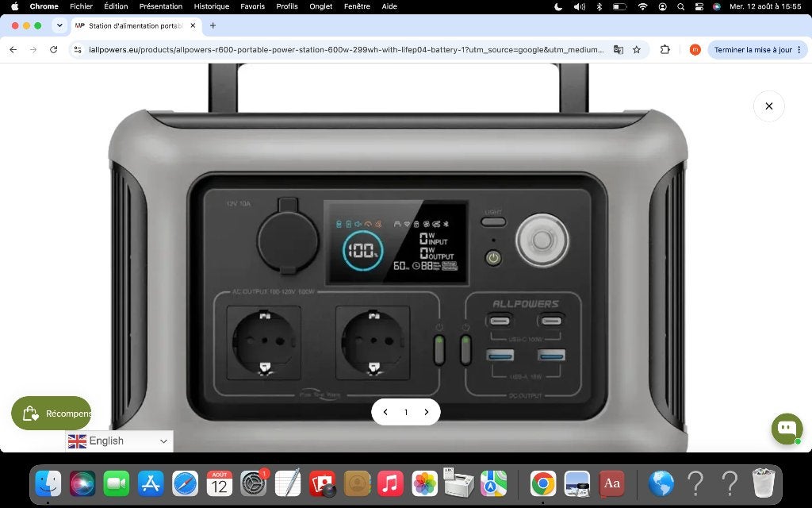
Task: Go forward in browser history
Action: click(x=33, y=50)
